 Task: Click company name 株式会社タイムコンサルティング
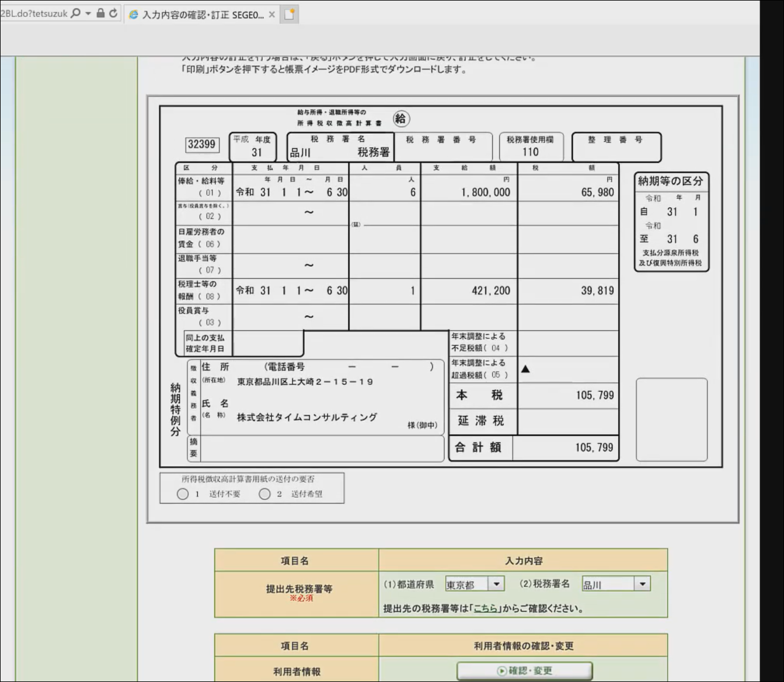307,417
